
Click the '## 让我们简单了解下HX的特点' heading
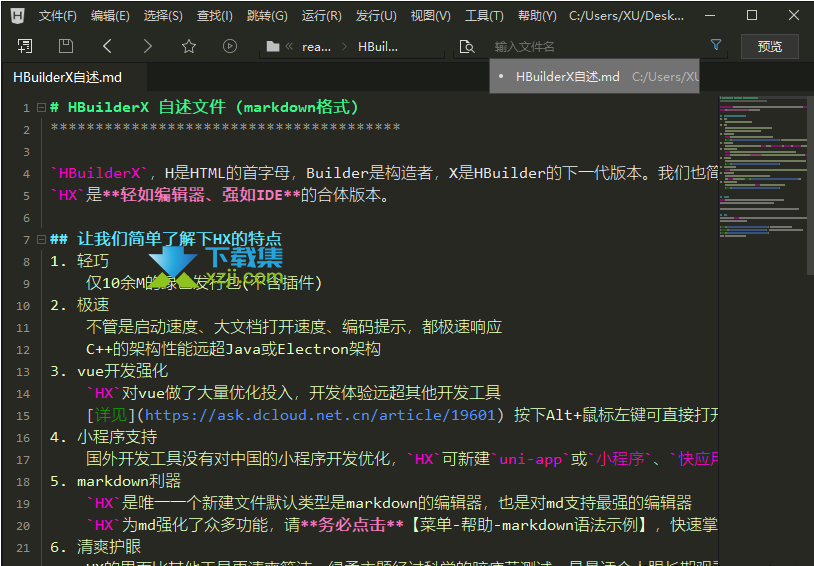tap(166, 239)
